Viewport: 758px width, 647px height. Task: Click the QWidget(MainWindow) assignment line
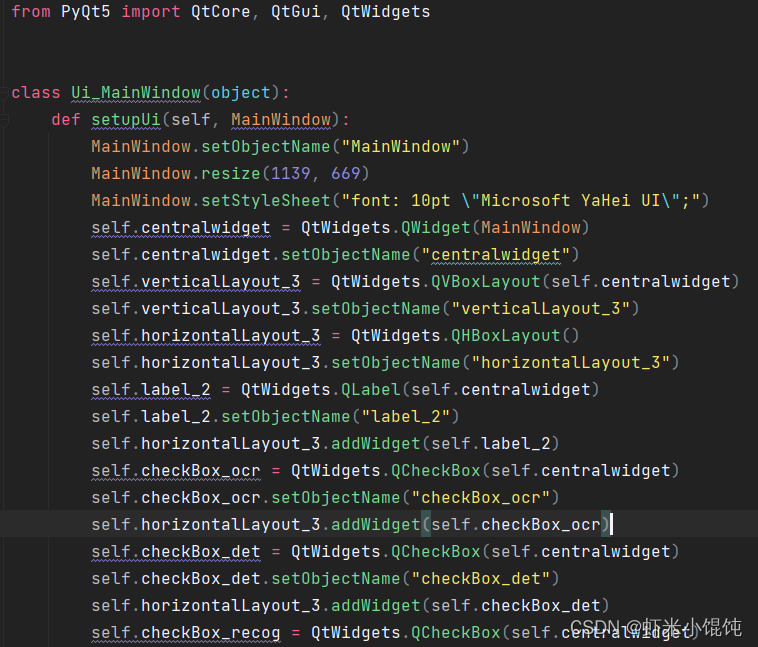point(340,228)
